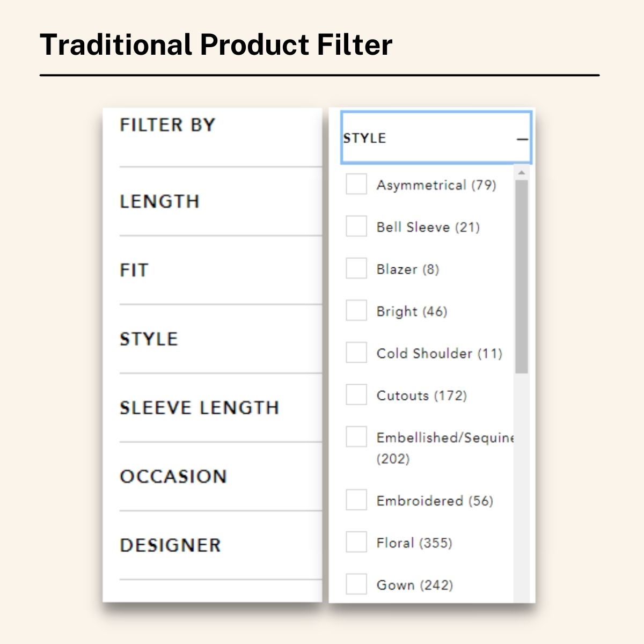644x644 pixels.
Task: Enable the Cutouts (172) filter
Action: (x=356, y=394)
